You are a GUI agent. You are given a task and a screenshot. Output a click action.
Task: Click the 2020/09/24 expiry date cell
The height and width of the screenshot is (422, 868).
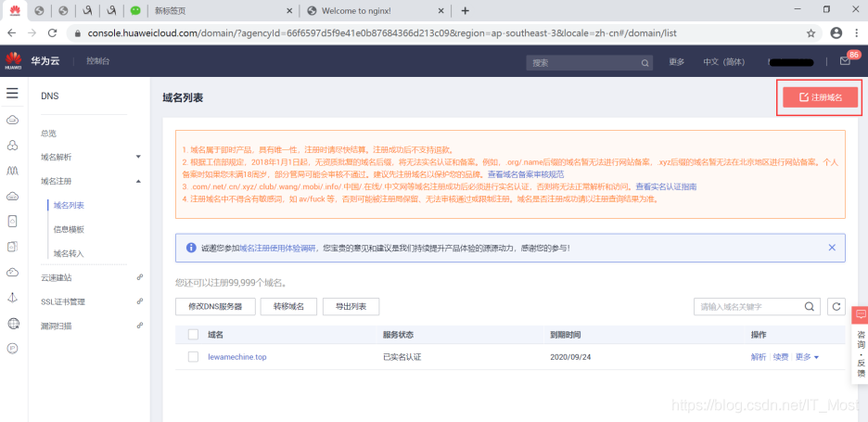tap(570, 357)
